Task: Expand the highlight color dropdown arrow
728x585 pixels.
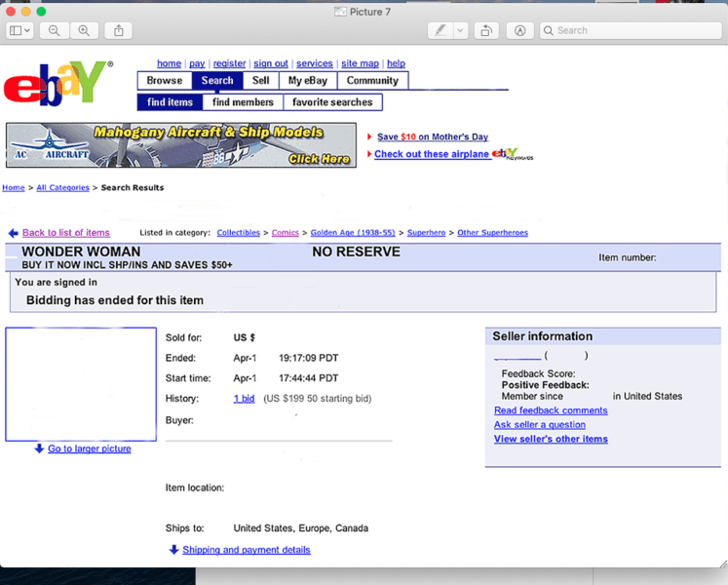Action: 460,30
